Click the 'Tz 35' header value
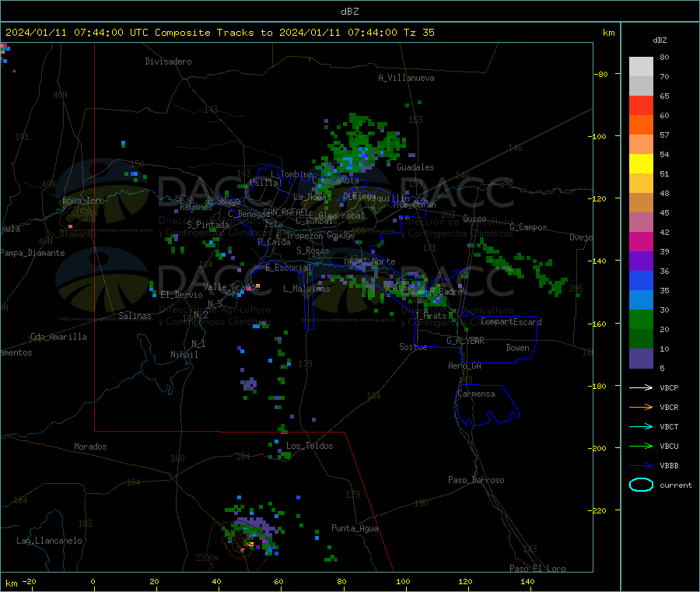 [x=418, y=33]
